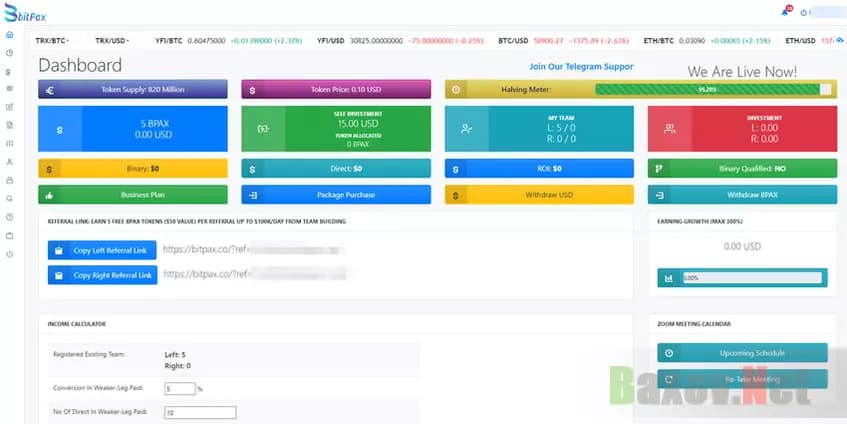Click the padlock icon in the sidebar
Image resolution: width=847 pixels, height=424 pixels.
pyautogui.click(x=9, y=180)
